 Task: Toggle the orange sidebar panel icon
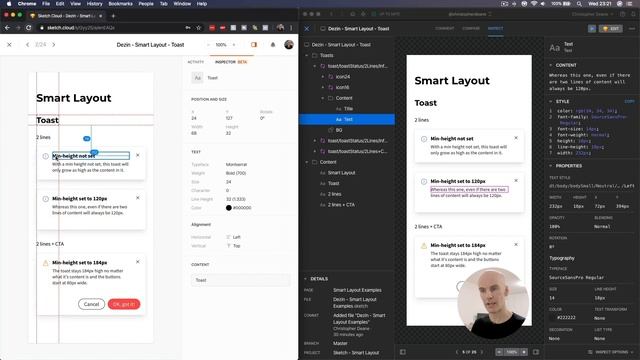pyautogui.click(x=254, y=44)
